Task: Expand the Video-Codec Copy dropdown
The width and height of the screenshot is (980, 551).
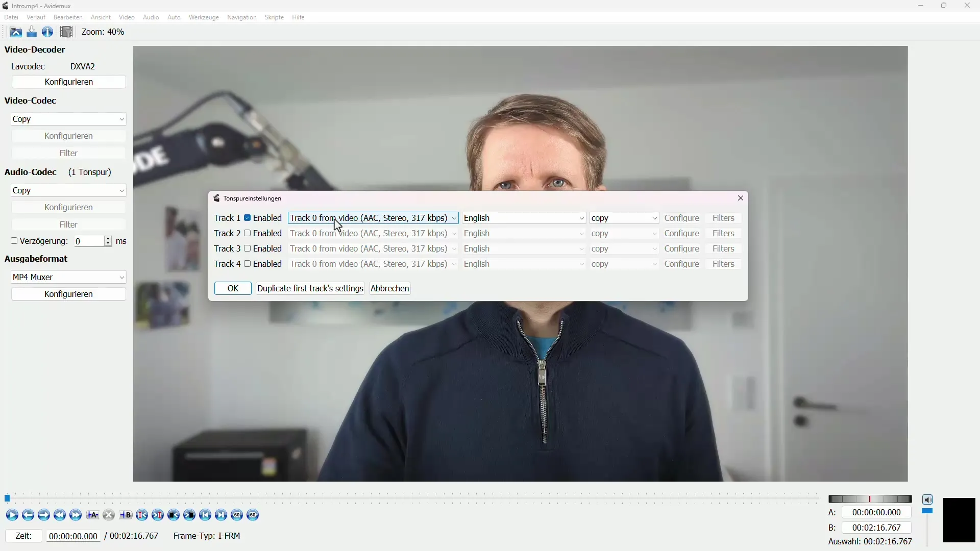Action: pos(121,118)
